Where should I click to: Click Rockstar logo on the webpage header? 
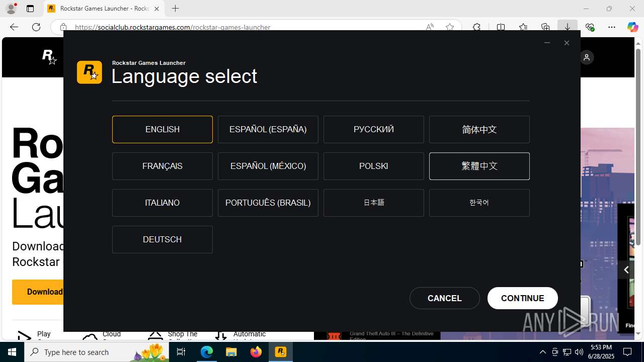point(49,57)
